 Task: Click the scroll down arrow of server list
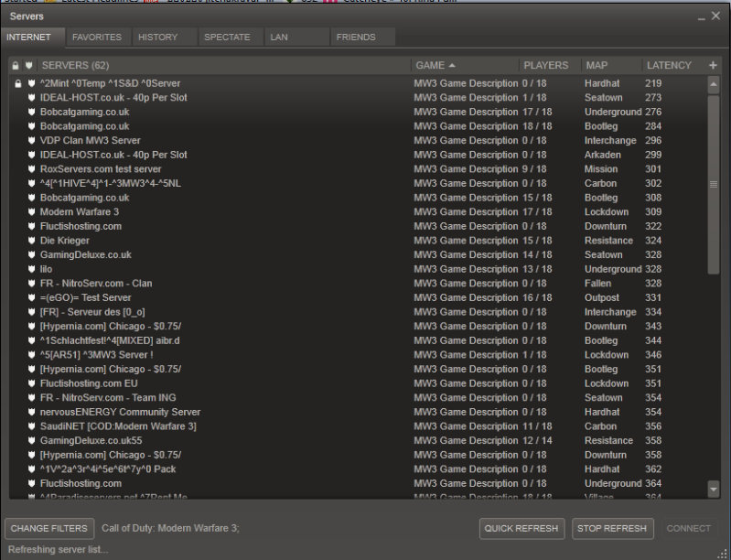(715, 490)
